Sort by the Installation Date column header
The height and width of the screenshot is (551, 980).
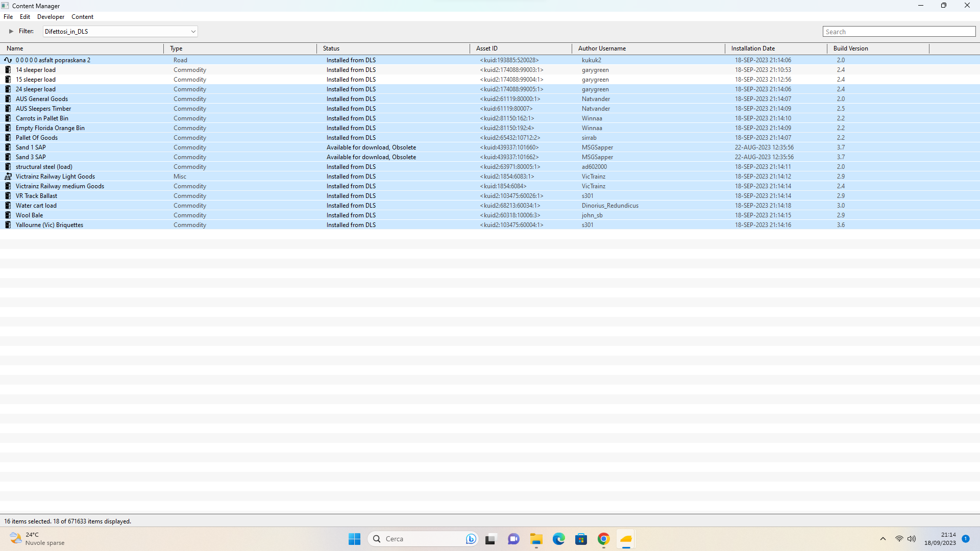coord(776,48)
